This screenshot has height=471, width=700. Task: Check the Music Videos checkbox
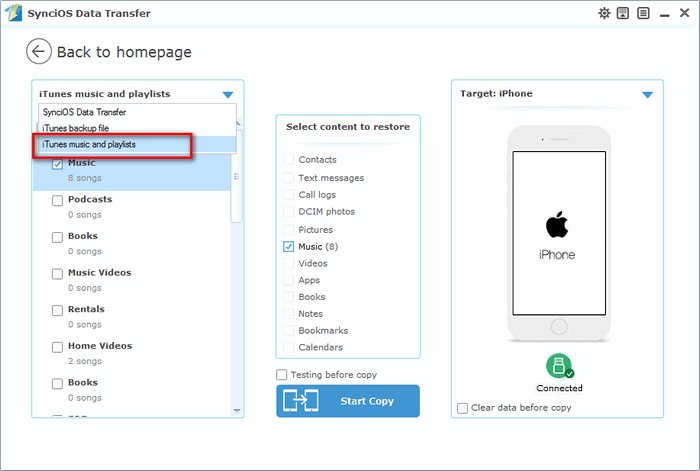click(x=57, y=274)
